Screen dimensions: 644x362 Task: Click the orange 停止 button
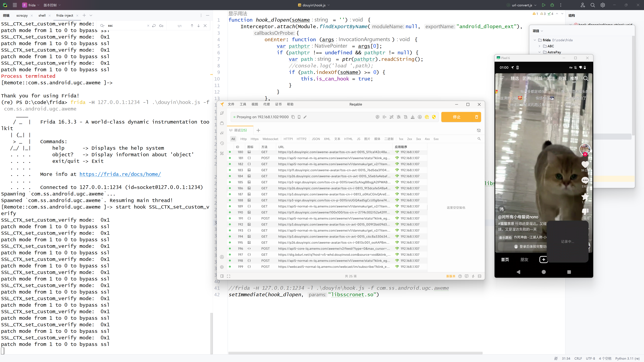(457, 117)
